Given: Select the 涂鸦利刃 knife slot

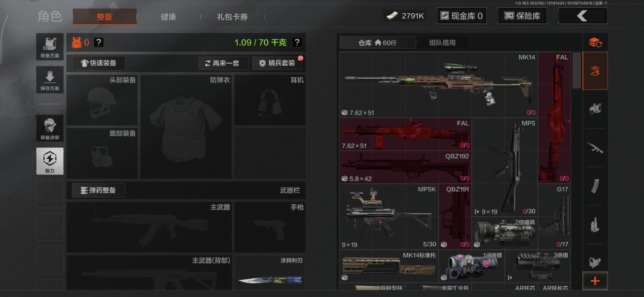Looking at the screenshot, I should pos(270,272).
